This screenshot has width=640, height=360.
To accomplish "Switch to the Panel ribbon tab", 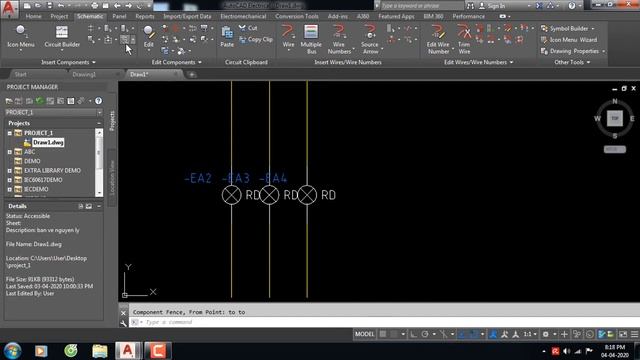I will coord(119,16).
